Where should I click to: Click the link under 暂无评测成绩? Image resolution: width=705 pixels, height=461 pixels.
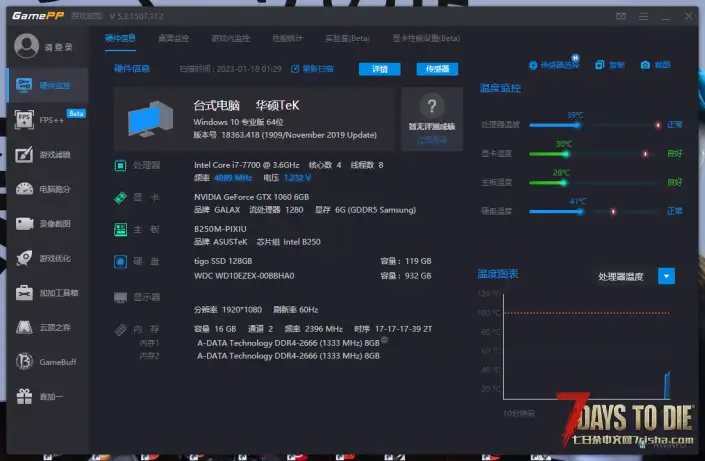[x=432, y=140]
